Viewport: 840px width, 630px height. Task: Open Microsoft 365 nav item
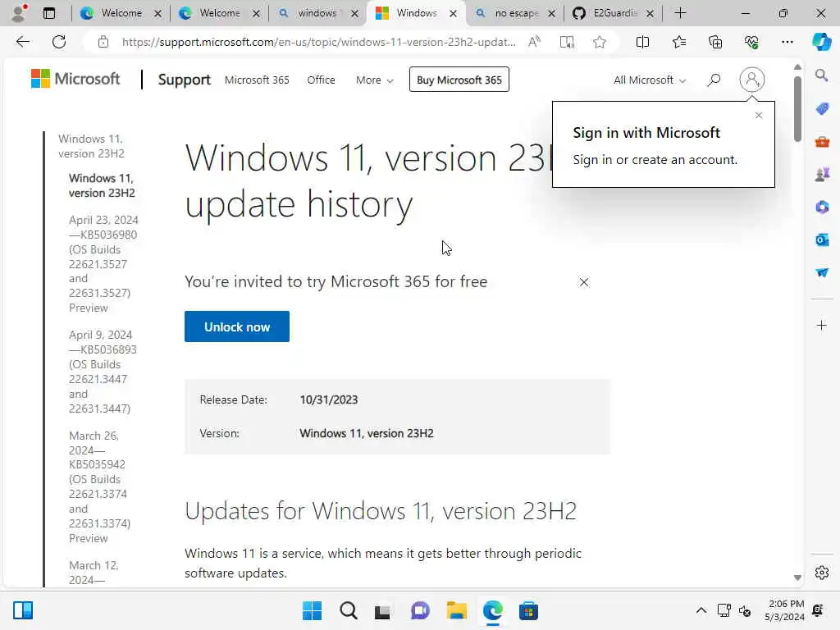(x=257, y=80)
